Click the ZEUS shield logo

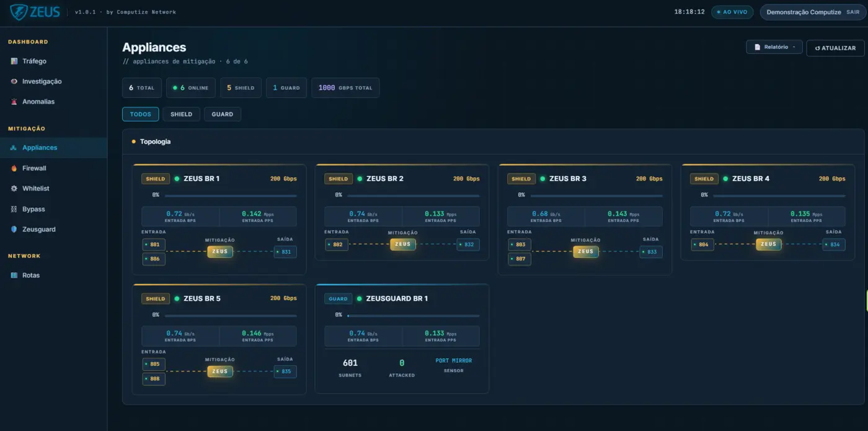pyautogui.click(x=19, y=12)
